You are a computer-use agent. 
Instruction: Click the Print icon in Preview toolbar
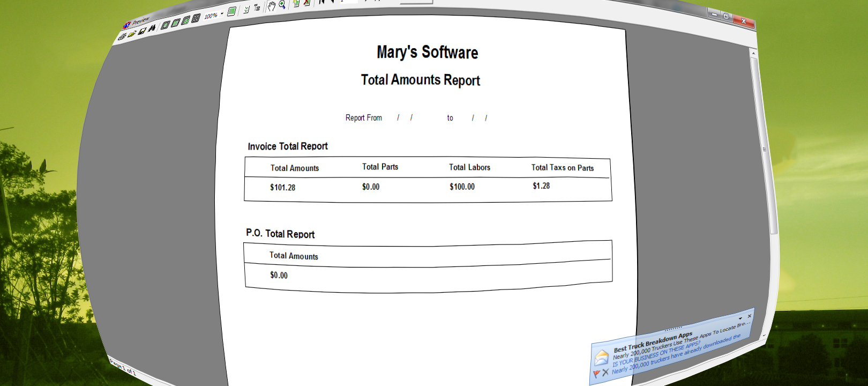point(122,37)
